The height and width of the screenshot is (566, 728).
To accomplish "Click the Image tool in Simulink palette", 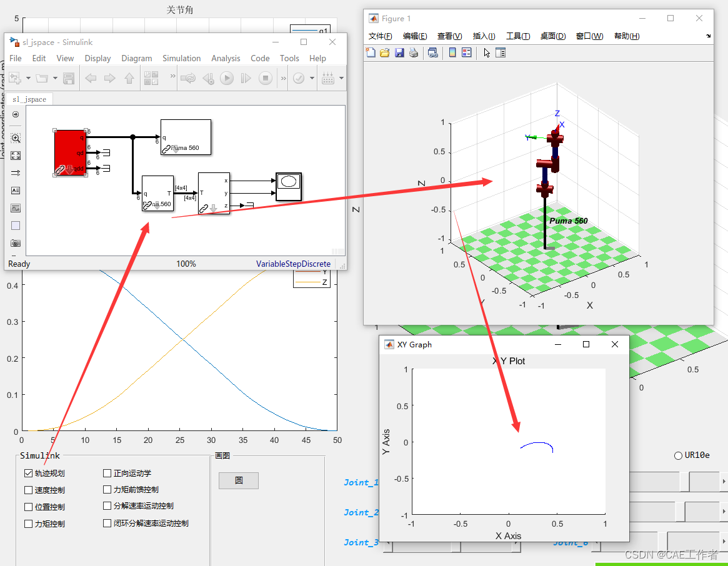I will click(x=16, y=208).
